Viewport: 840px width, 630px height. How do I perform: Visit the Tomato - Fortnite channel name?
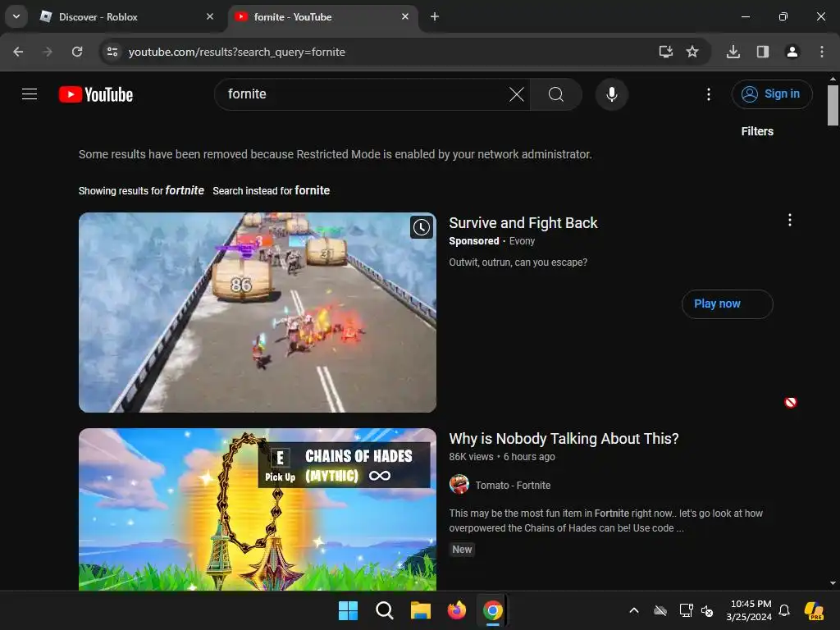[x=513, y=486]
